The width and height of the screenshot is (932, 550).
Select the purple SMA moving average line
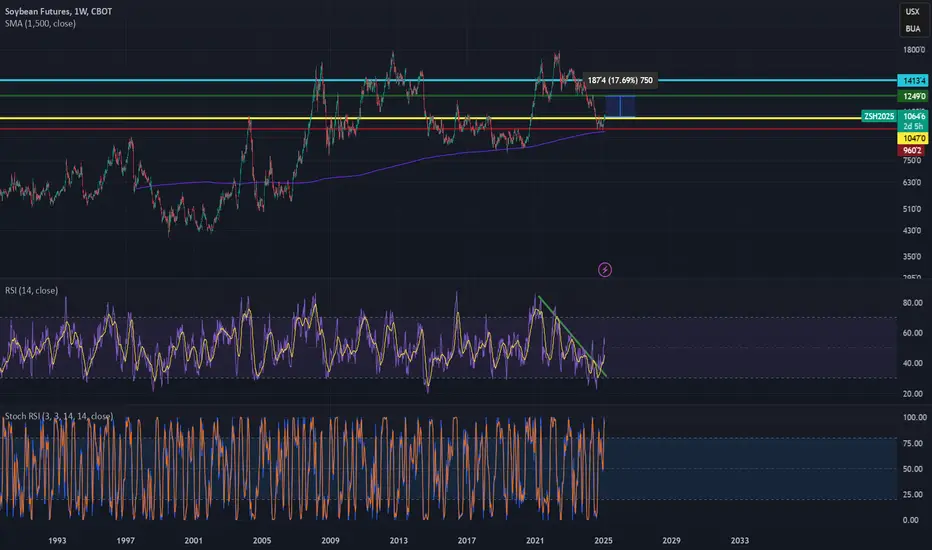tap(369, 172)
